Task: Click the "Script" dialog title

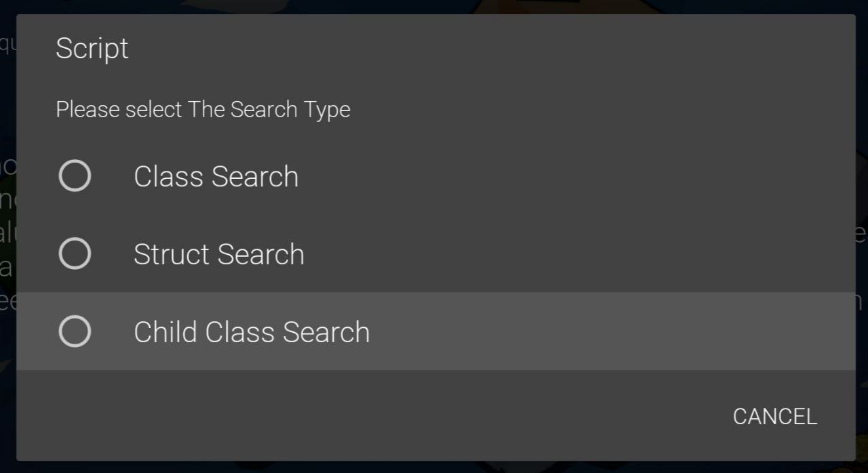Action: [92, 49]
